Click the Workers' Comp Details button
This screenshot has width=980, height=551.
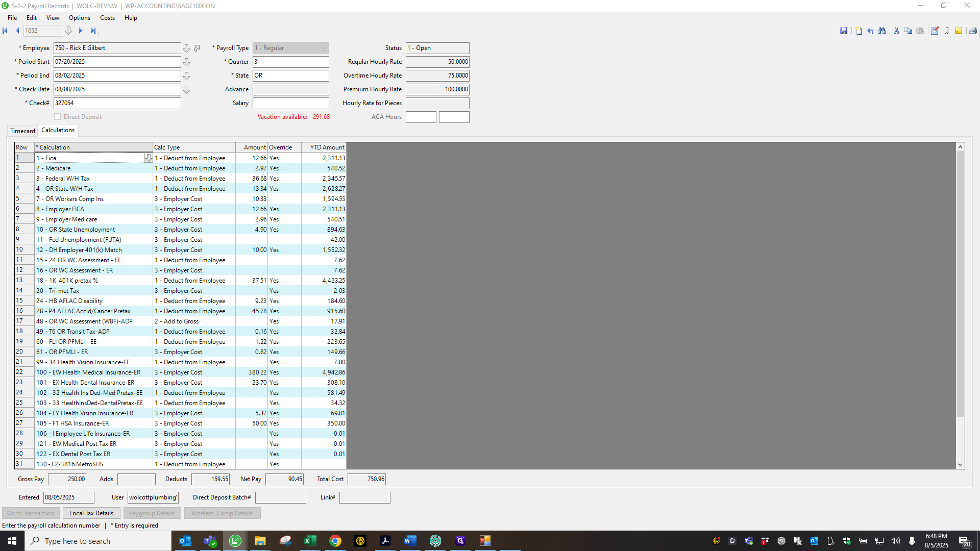222,513
